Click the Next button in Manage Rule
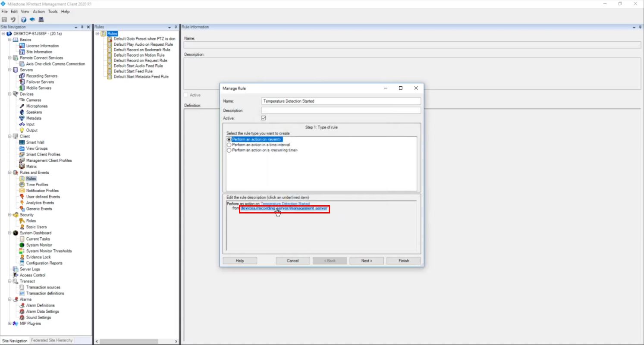 366,260
